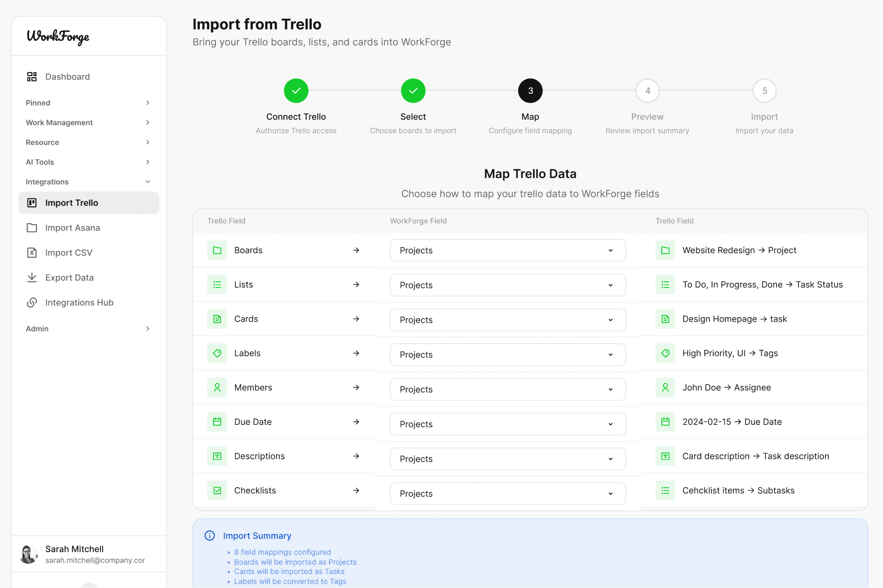The height and width of the screenshot is (588, 883).
Task: Expand the Admin section
Action: point(88,328)
